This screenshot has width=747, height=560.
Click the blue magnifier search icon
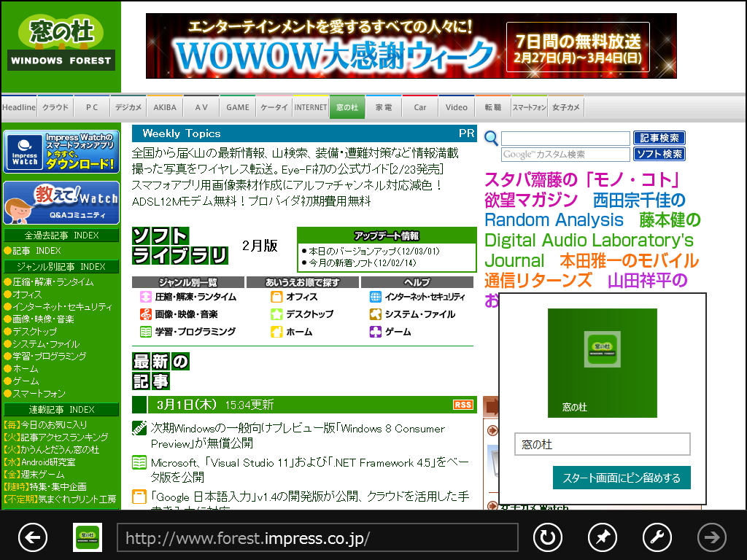pyautogui.click(x=489, y=137)
